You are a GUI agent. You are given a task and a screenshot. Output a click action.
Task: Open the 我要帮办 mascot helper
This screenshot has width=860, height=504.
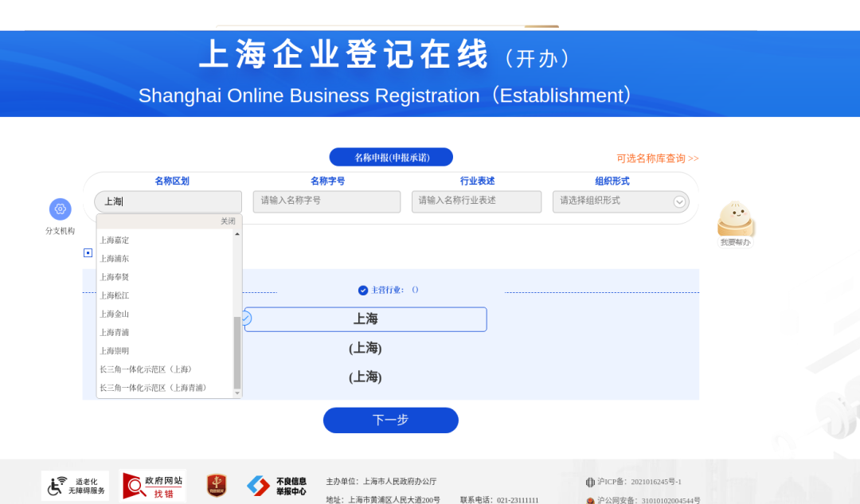point(735,224)
